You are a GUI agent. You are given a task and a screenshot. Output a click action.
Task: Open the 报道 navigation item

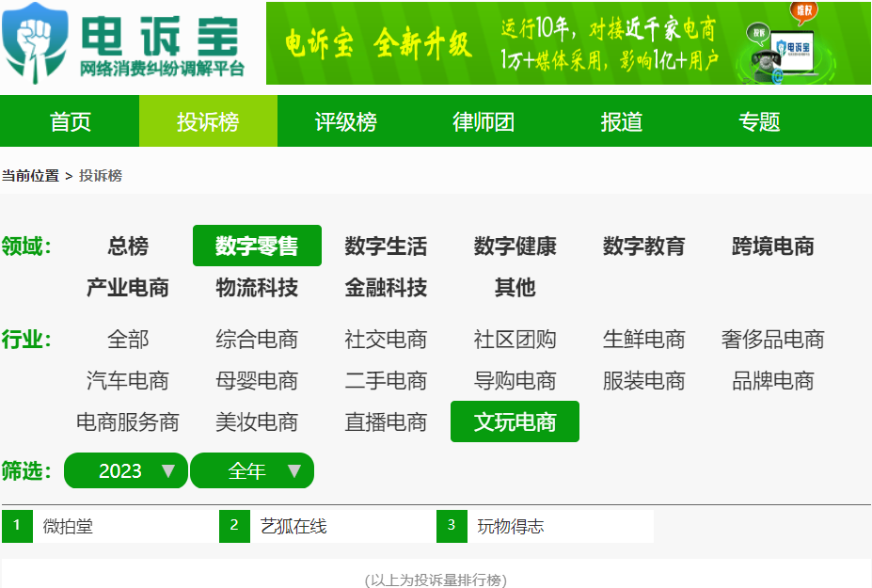tap(622, 121)
